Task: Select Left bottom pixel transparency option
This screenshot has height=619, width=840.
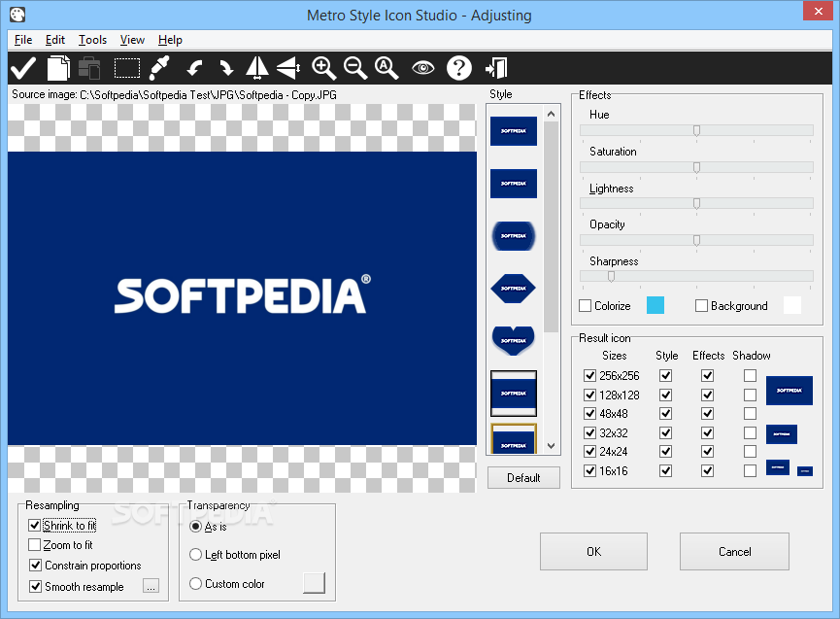Action: click(195, 555)
